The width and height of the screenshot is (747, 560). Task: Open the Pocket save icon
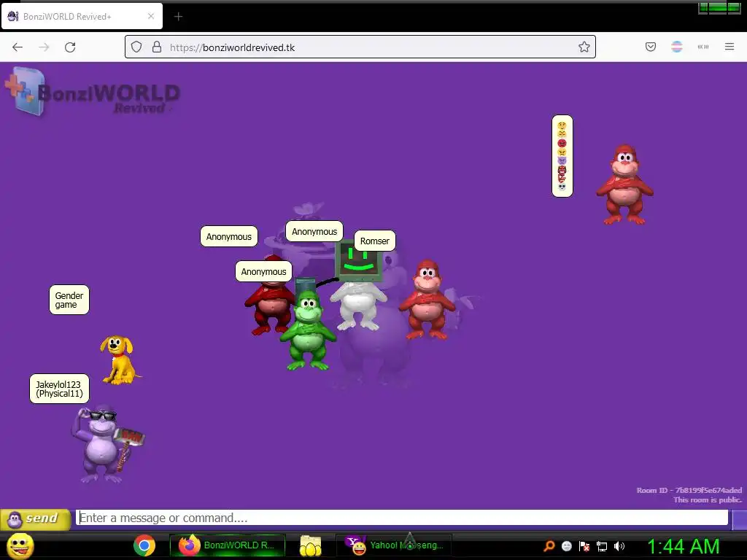coord(651,47)
